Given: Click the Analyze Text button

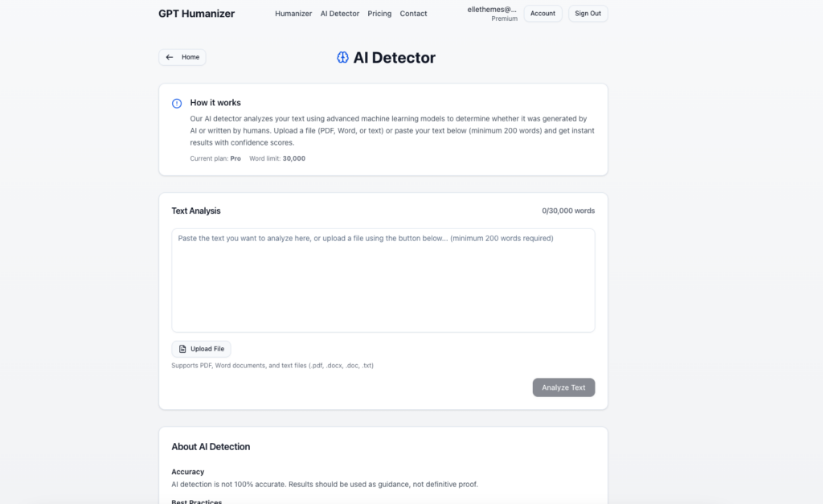Looking at the screenshot, I should 563,387.
